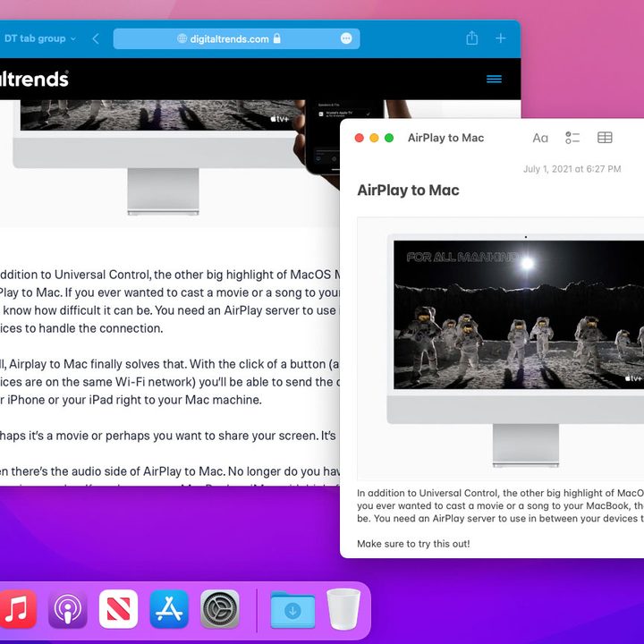Open the Safari share sheet icon
Image resolution: width=644 pixels, height=644 pixels.
coord(472,38)
